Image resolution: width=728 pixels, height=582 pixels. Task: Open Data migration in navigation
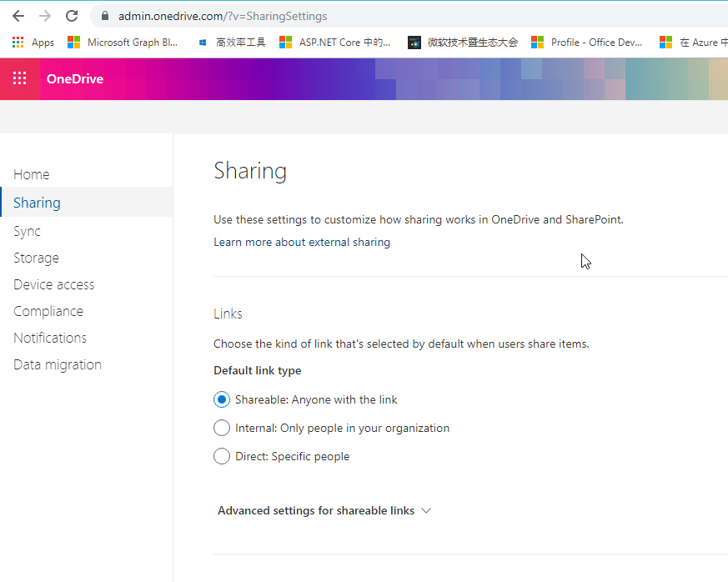pos(58,365)
